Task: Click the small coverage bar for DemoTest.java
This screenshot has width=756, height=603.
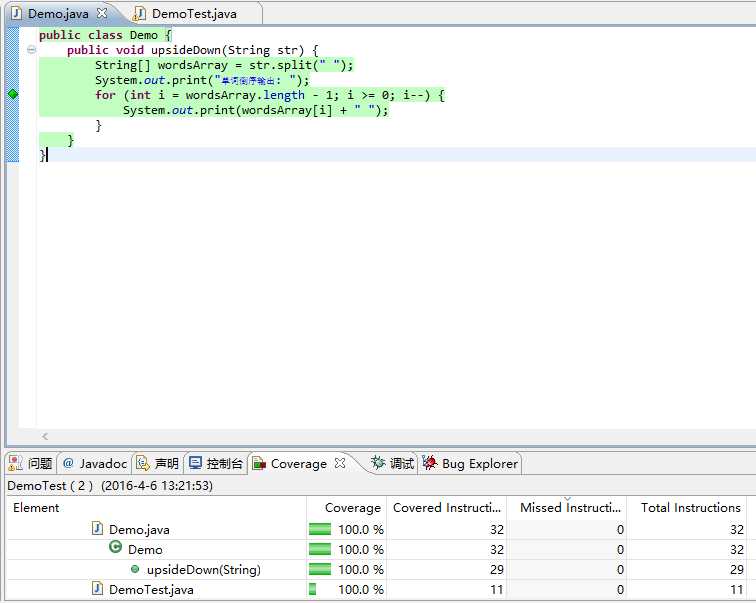Action: 312,589
